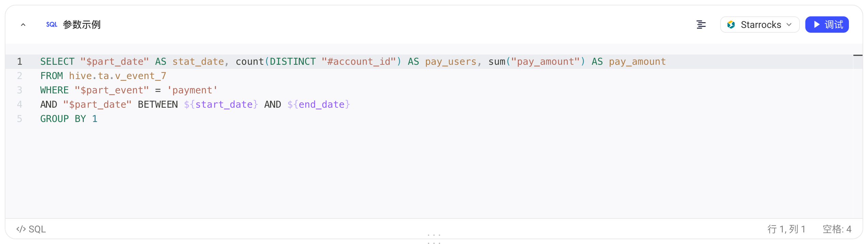Screen dimensions: 868x244
Task: Click the BETWEEN keyword
Action: point(158,105)
